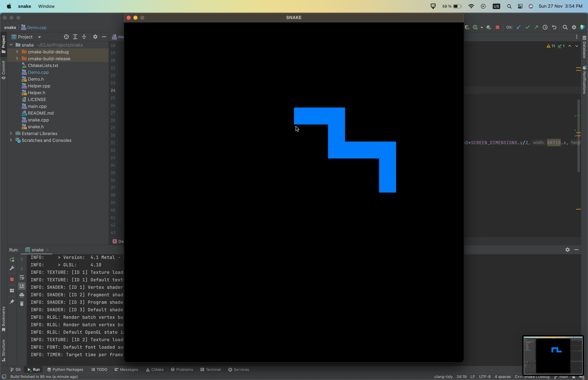Open the Window menu in menu bar
The height and width of the screenshot is (380, 588).
46,6
